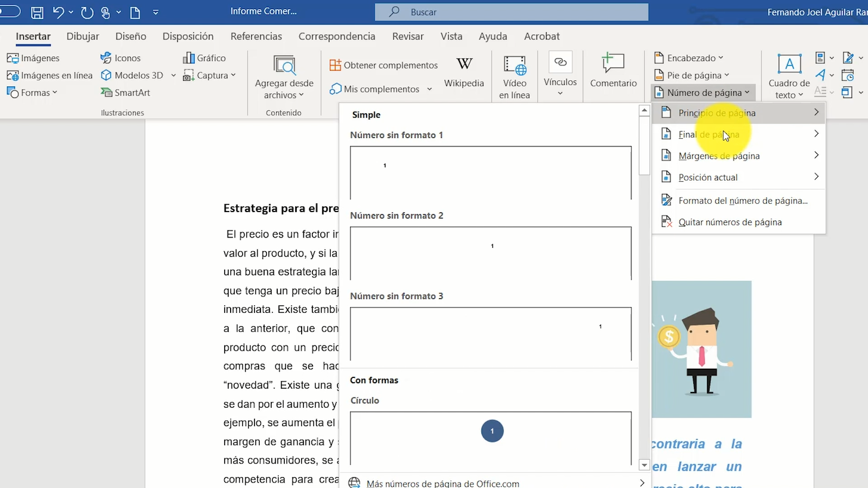The image size is (868, 488).
Task: Open the Acrobat tab
Action: tap(541, 36)
